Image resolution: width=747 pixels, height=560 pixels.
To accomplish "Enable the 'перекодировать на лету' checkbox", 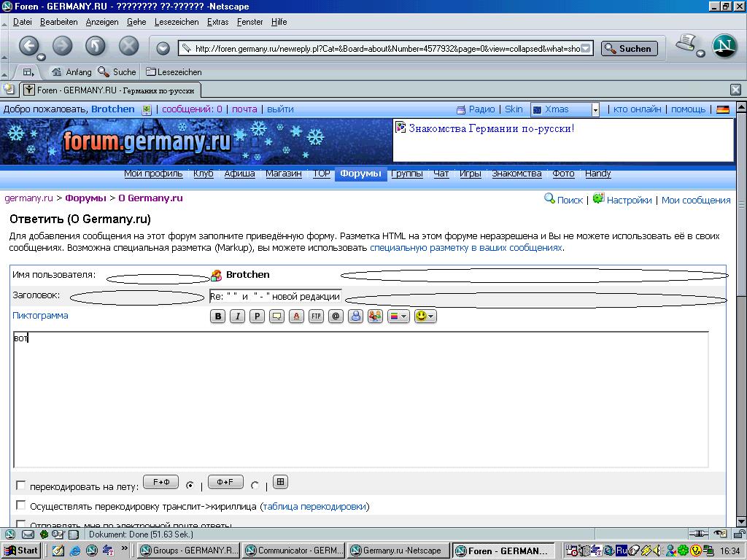I will 20,485.
